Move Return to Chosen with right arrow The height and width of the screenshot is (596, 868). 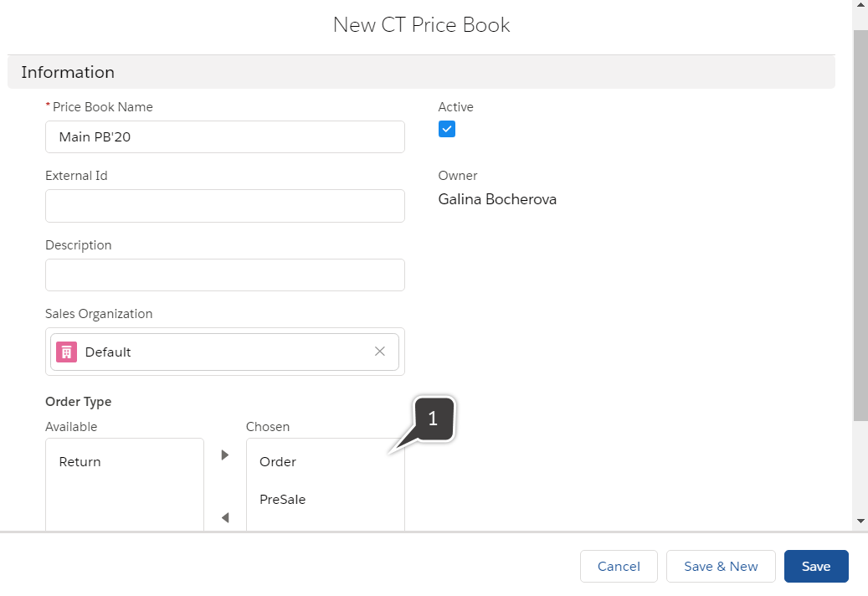[x=224, y=455]
